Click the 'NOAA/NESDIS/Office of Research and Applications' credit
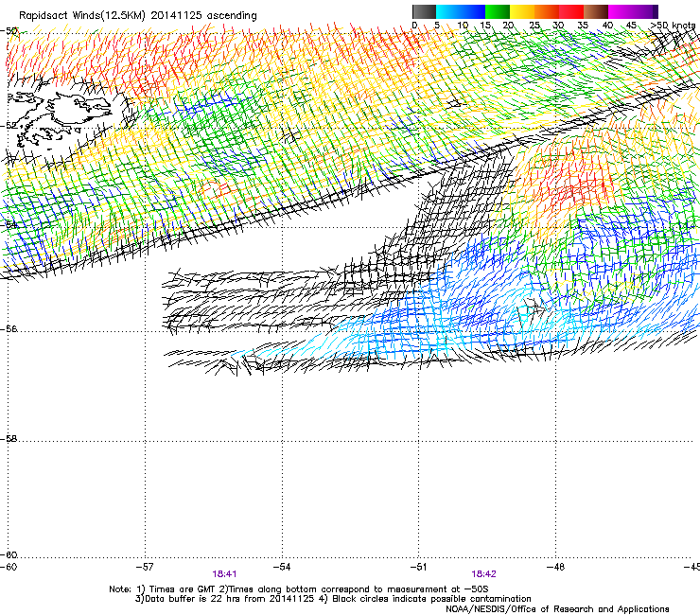The width and height of the screenshot is (700, 615). [x=557, y=609]
